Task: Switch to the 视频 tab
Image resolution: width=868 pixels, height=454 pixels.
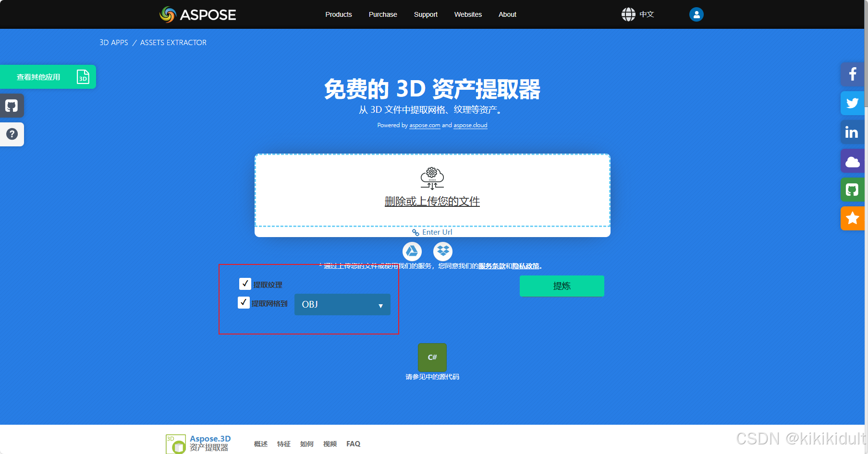Action: [330, 444]
